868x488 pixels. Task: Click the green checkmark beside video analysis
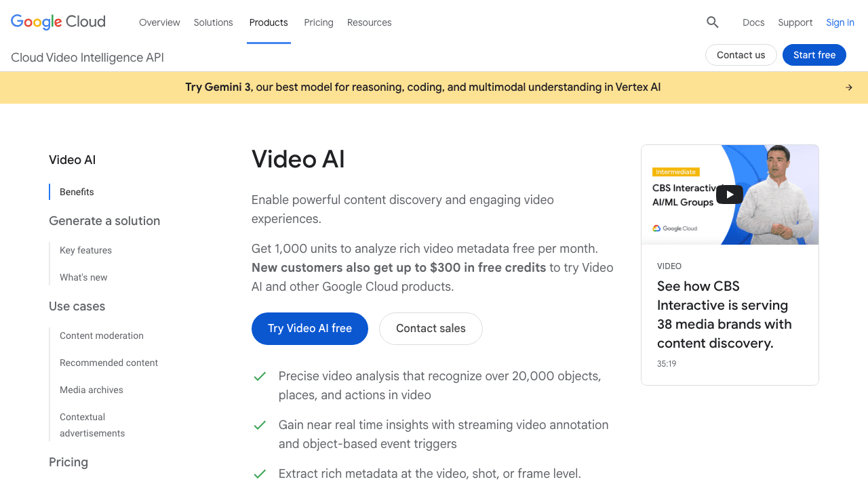(x=260, y=375)
